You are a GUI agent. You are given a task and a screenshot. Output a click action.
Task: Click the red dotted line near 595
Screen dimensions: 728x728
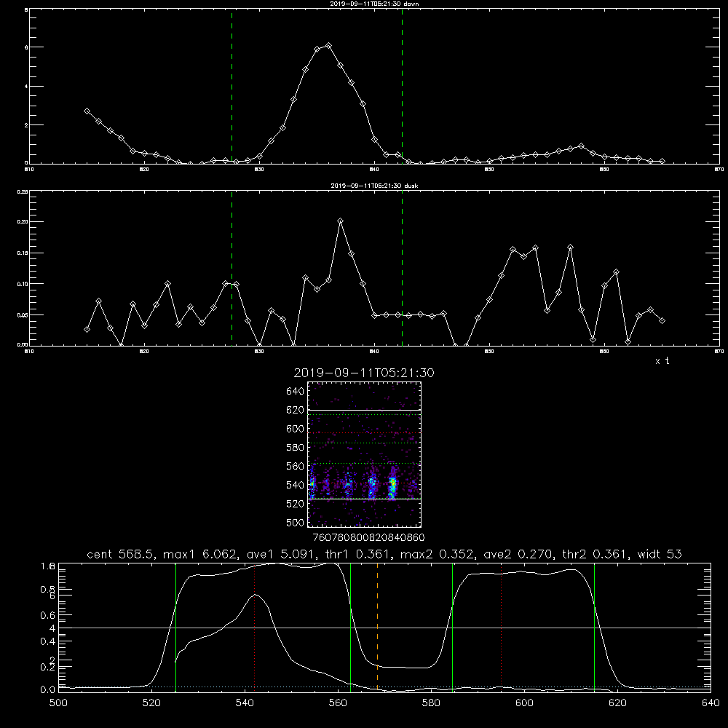tap(502, 628)
